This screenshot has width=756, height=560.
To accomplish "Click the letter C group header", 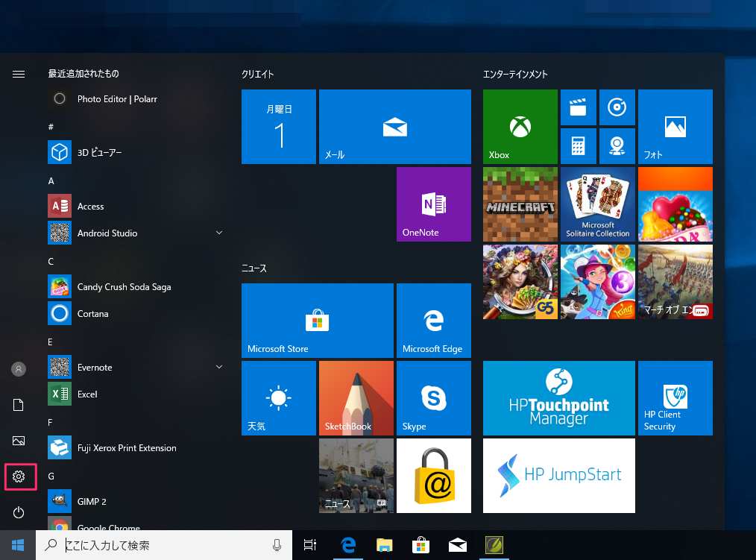I will click(x=51, y=261).
